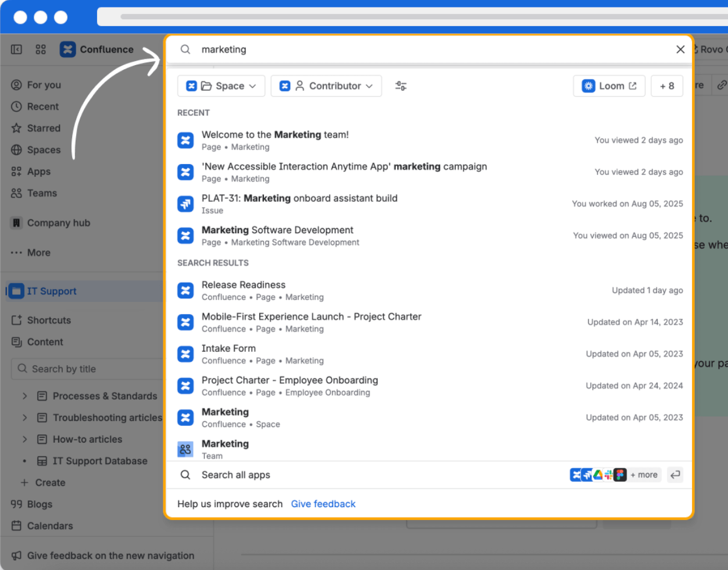Open 'Welcome to the Marketing team!' page
The image size is (728, 570).
coord(430,140)
